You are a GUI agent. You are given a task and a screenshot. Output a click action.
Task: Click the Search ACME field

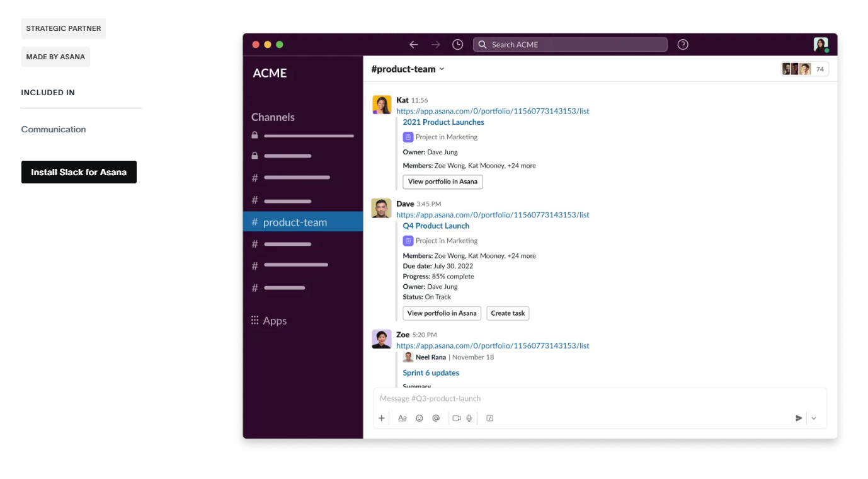[570, 45]
